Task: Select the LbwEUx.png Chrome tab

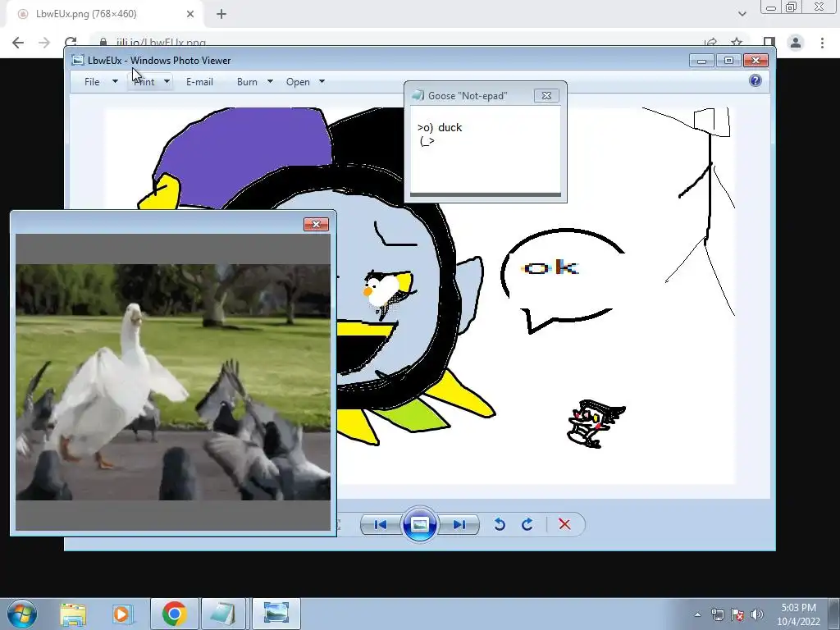Action: tap(105, 14)
